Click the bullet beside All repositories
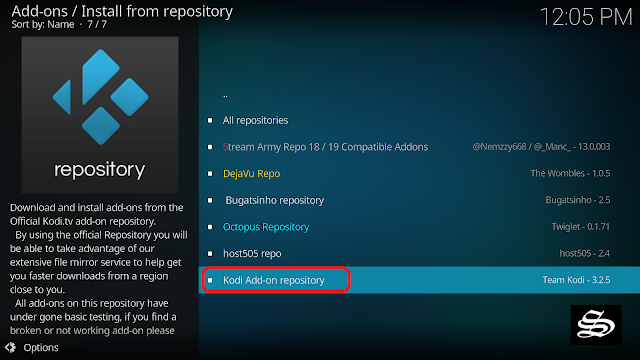640x360 pixels. tap(210, 120)
